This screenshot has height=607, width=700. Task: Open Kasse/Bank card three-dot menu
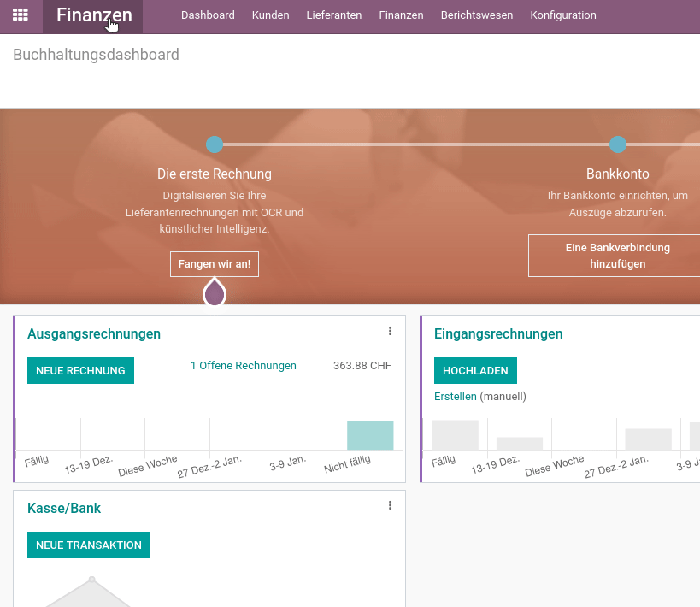tap(390, 506)
